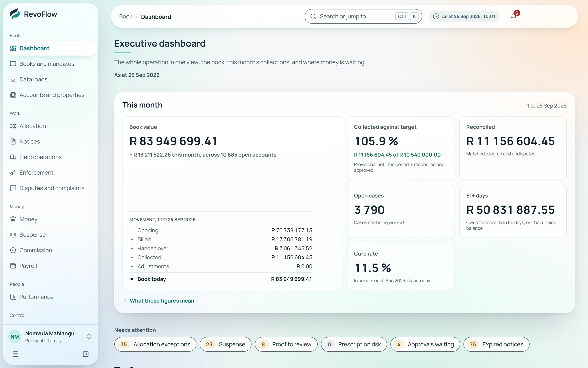Click Collected against target 105.9 %

[376, 141]
